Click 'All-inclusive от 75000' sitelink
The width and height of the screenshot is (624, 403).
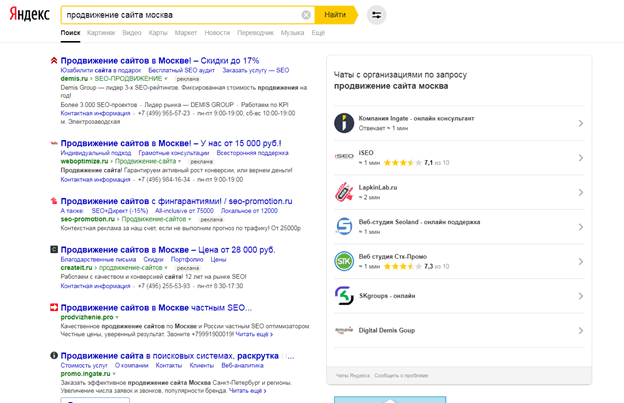pos(184,210)
